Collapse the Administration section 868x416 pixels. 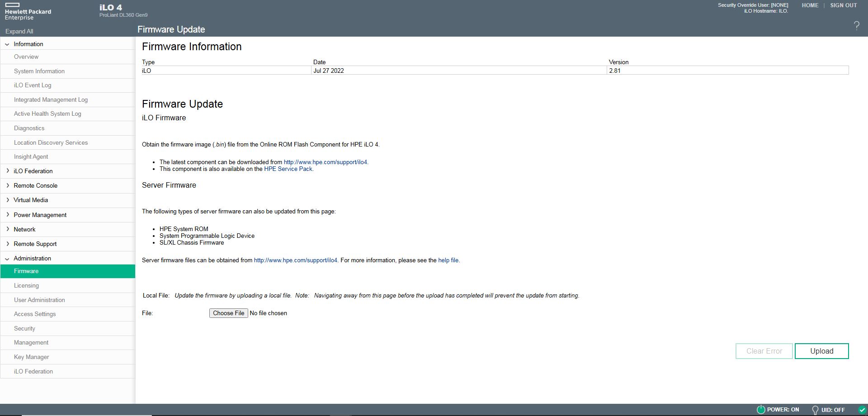click(7, 259)
